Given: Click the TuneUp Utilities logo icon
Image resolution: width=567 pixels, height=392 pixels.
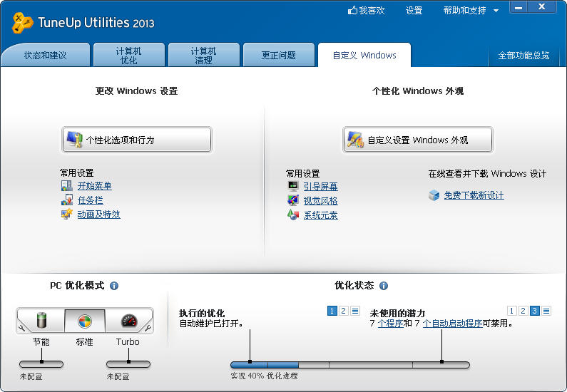Looking at the screenshot, I should click(22, 23).
